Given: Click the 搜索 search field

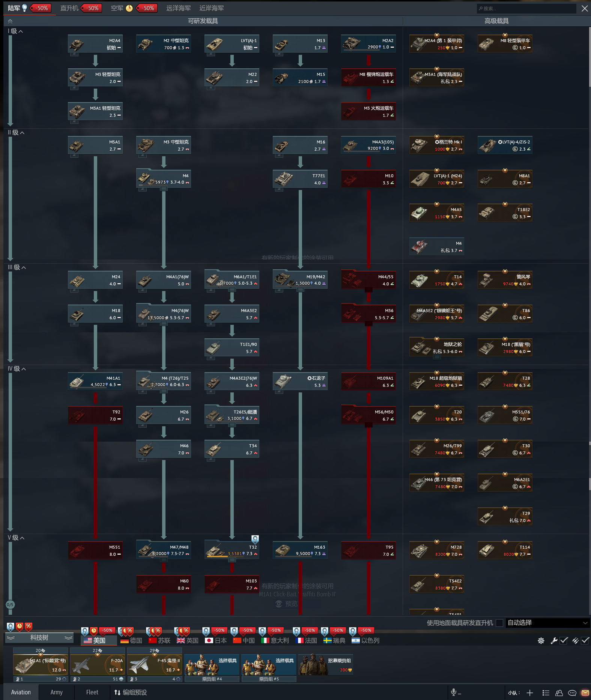Looking at the screenshot, I should tap(526, 8).
